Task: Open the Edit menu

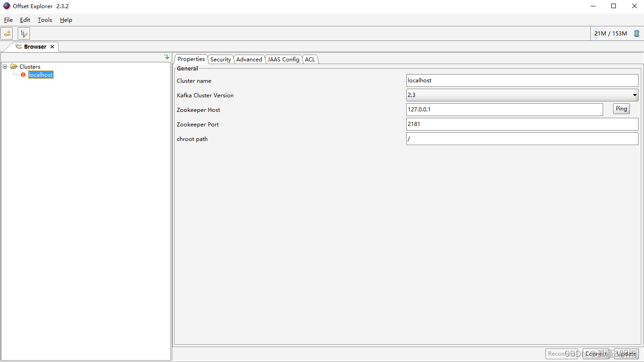Action: 25,20
